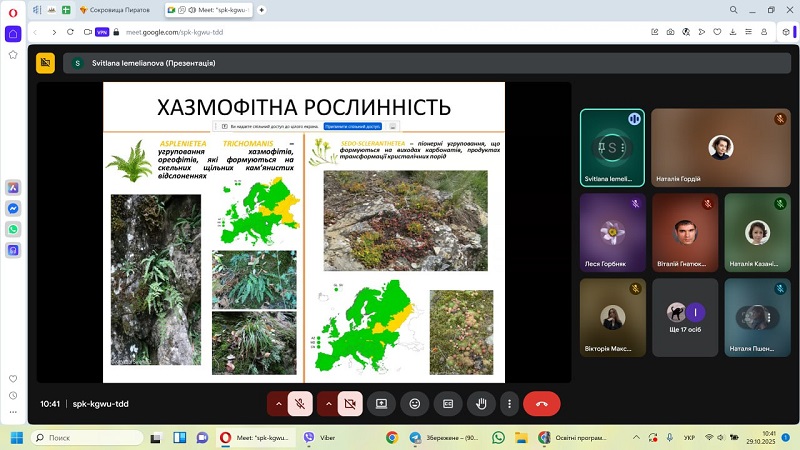Unmute the microphone in Meet controls
The width and height of the screenshot is (800, 450).
pyautogui.click(x=298, y=404)
